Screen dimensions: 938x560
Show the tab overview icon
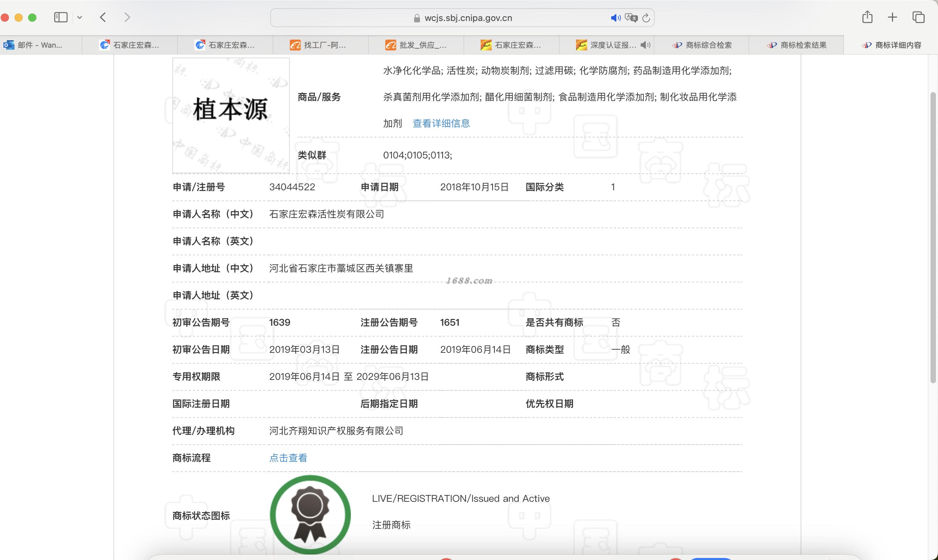pyautogui.click(x=918, y=17)
